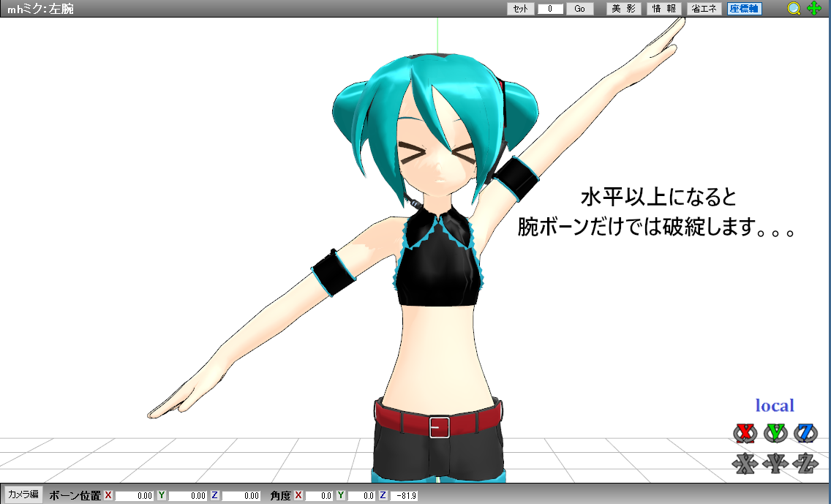Click the bone position Y value field
The image size is (831, 504).
click(x=187, y=496)
